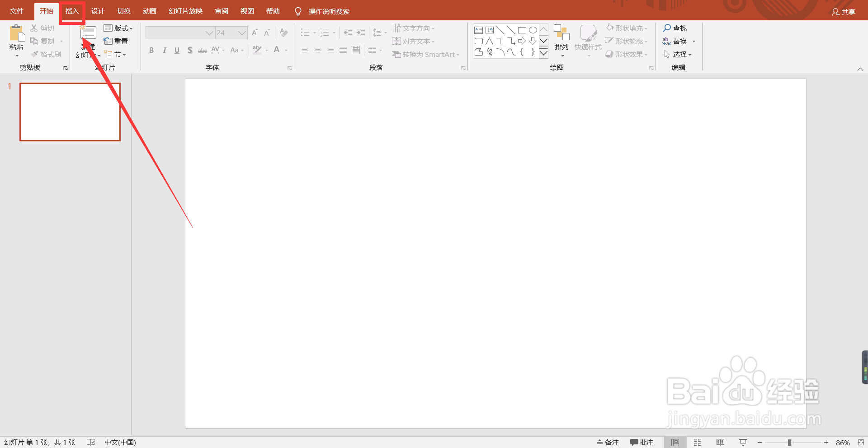Click Tell Me search box
Image resolution: width=868 pixels, height=448 pixels.
click(x=322, y=11)
